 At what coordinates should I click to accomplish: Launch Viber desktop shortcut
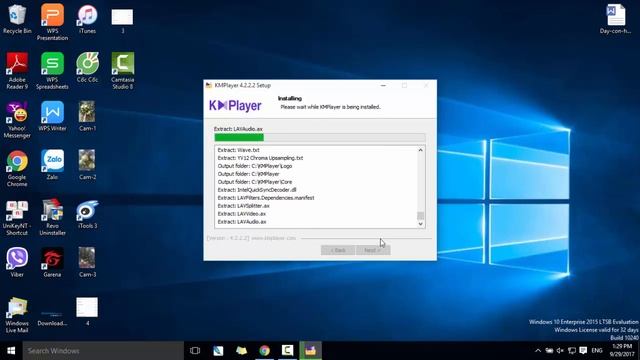click(17, 262)
